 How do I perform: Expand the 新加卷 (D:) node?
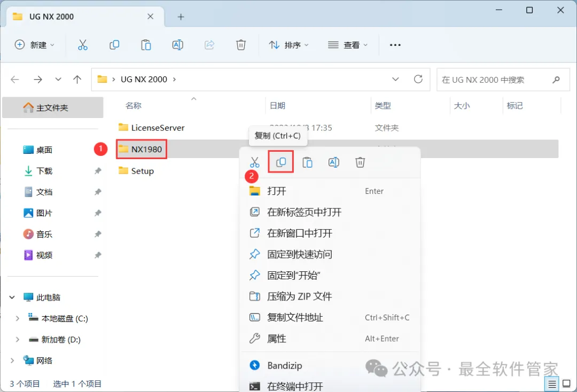[x=17, y=340]
